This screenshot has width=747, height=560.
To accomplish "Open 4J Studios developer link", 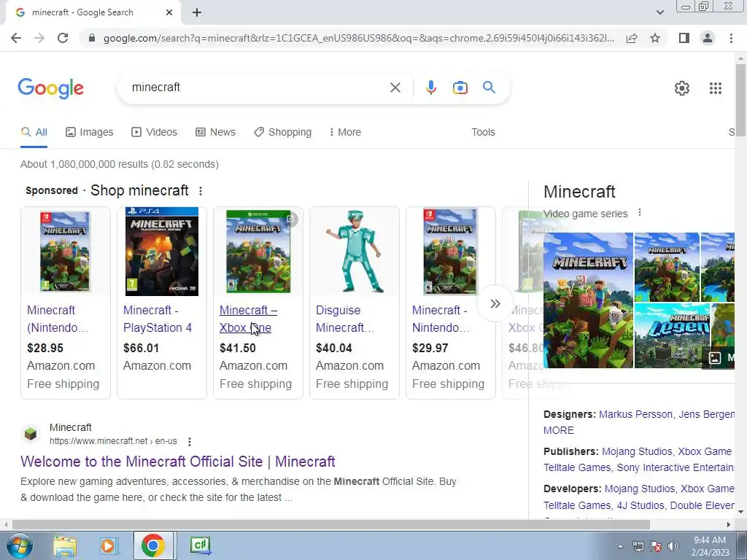I will 640,505.
